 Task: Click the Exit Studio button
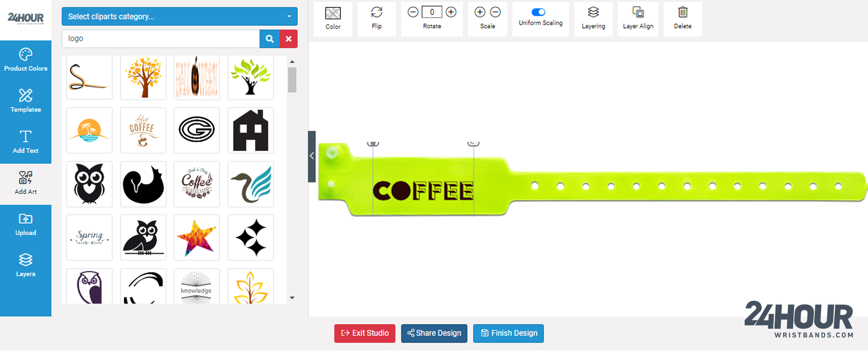[x=365, y=333]
